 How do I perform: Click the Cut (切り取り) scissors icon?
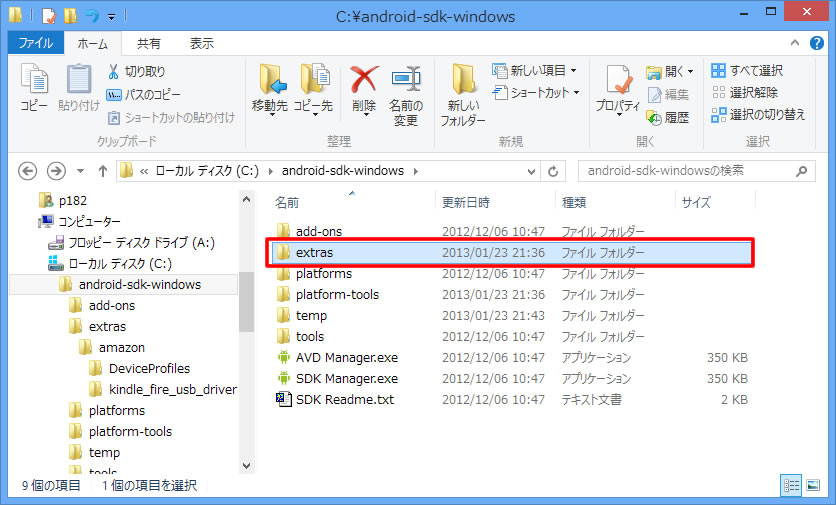pos(113,71)
